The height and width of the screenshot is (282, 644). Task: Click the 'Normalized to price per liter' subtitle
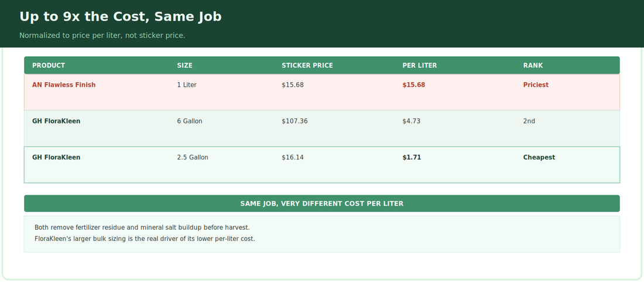[102, 35]
